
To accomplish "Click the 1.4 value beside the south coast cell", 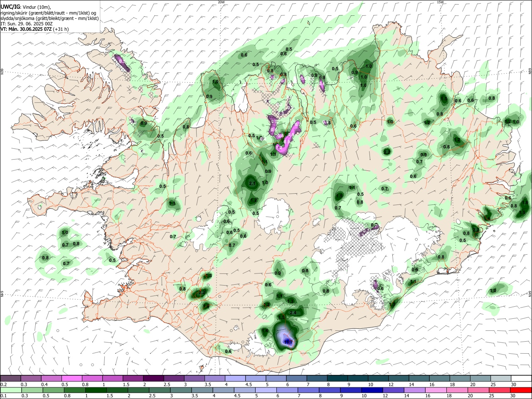I will (x=265, y=331).
